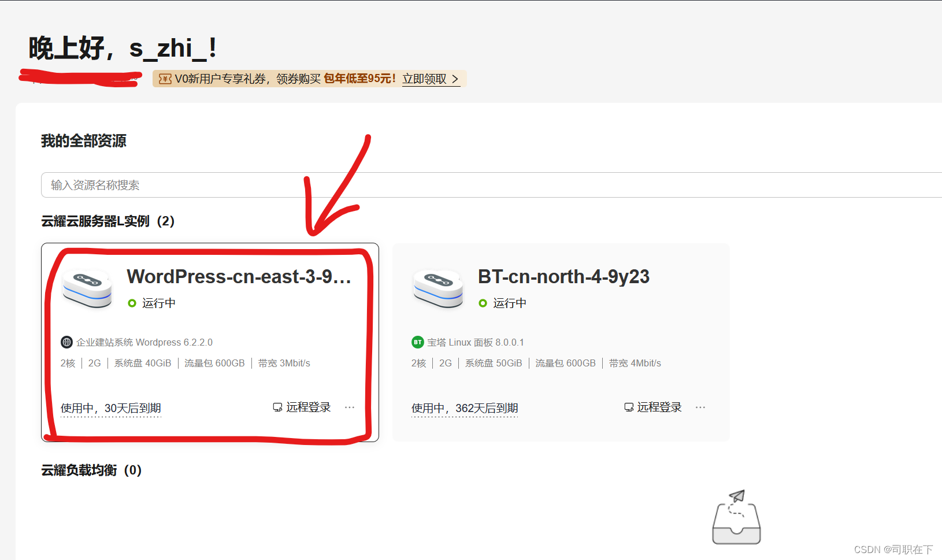
Task: Click the coupon icon in promo banner
Action: pos(165,79)
